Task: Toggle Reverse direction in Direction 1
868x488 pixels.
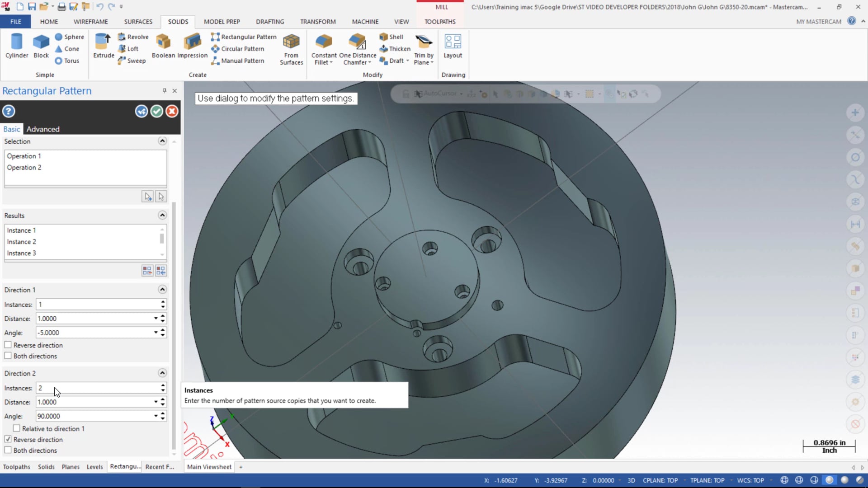Action: 8,345
